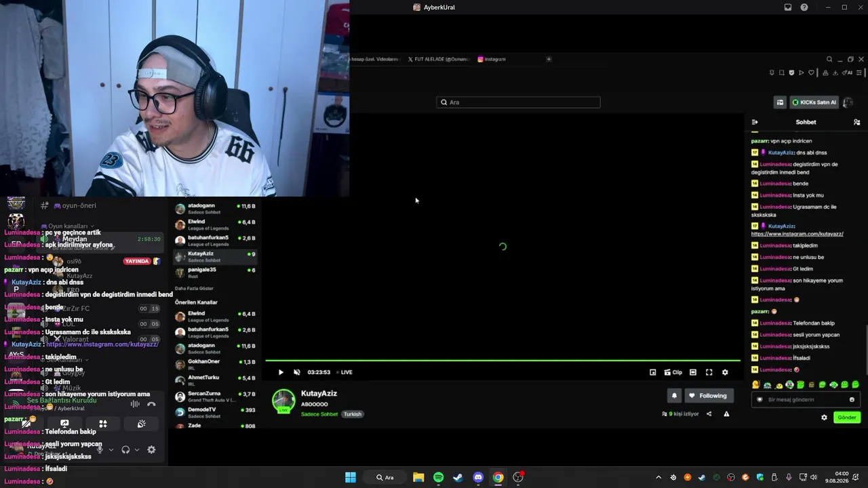Open the video player settings gear

(x=725, y=372)
